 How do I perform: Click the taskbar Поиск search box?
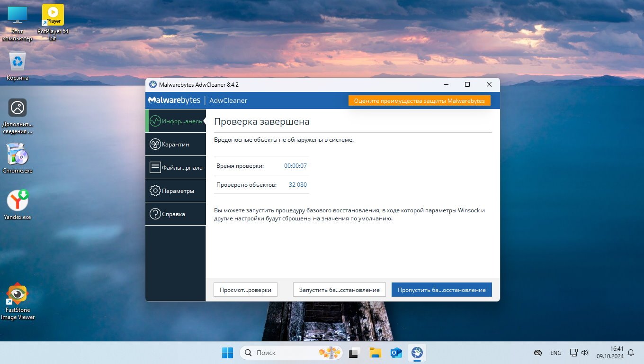(x=292, y=353)
